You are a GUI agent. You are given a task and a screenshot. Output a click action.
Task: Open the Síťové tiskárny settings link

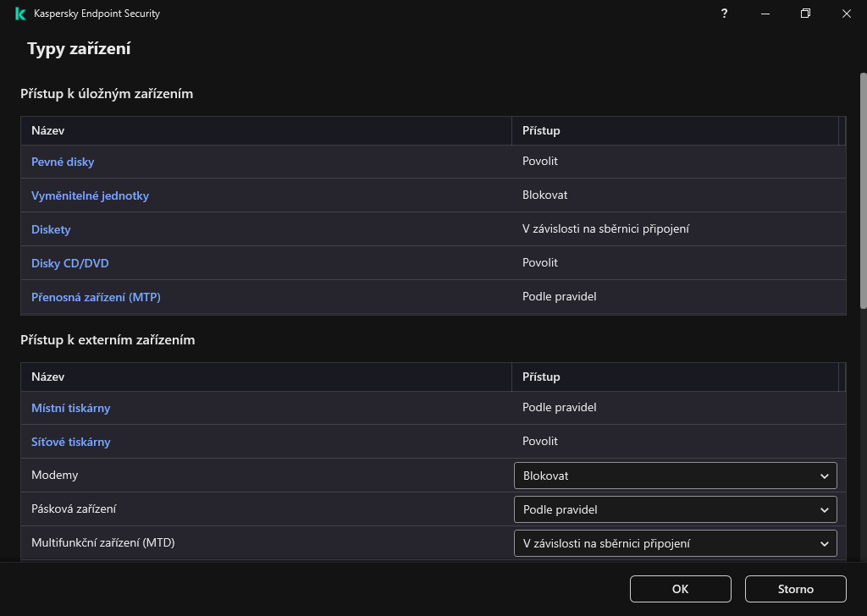[x=70, y=441]
